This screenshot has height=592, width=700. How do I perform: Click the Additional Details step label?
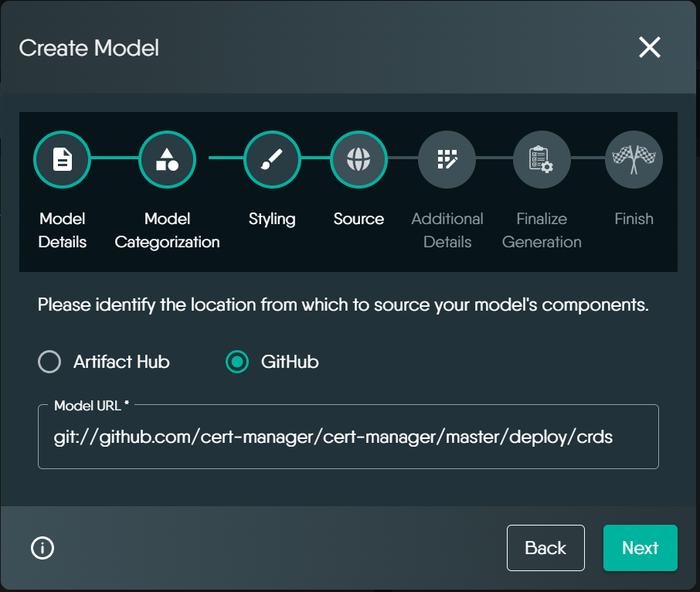click(x=447, y=230)
